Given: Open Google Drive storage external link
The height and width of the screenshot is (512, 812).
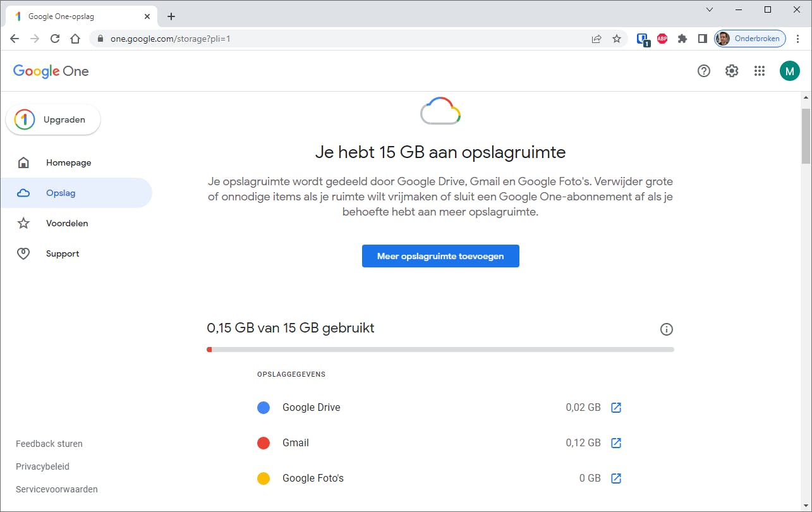Looking at the screenshot, I should [616, 408].
